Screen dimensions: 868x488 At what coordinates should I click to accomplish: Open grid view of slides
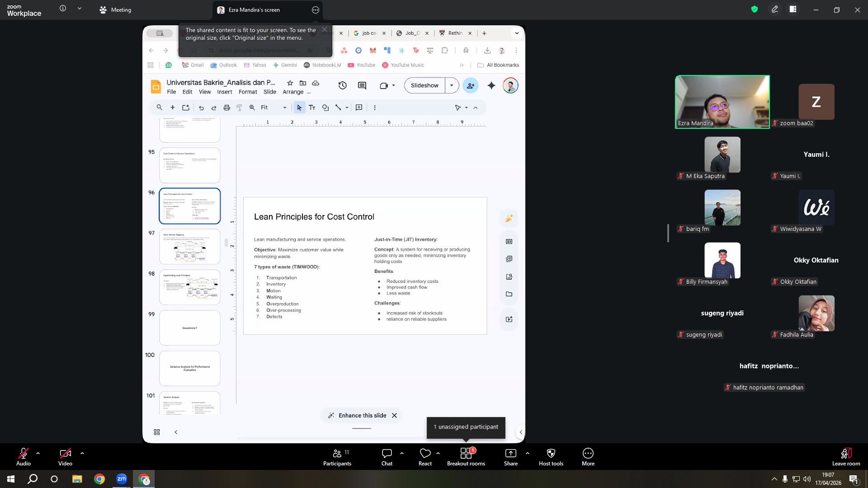click(x=157, y=432)
